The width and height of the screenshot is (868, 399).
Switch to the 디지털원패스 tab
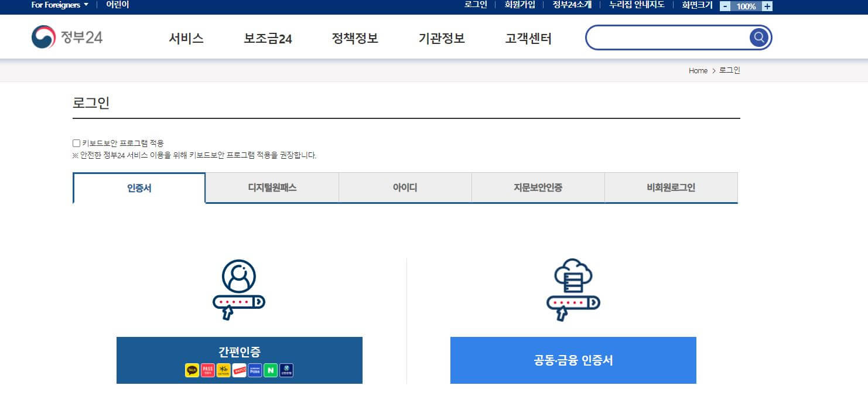tap(271, 187)
